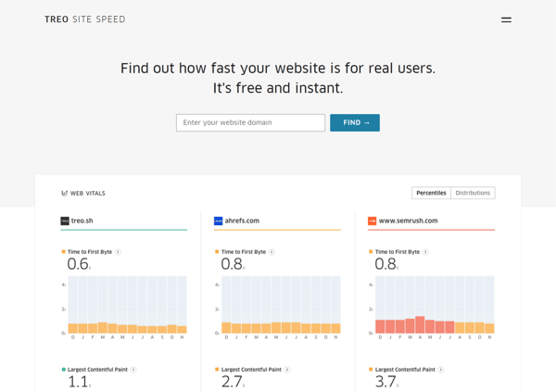Click info icon for ahrefs.com Largest Contentful Paint
The width and height of the screenshot is (556, 392).
pyautogui.click(x=287, y=370)
